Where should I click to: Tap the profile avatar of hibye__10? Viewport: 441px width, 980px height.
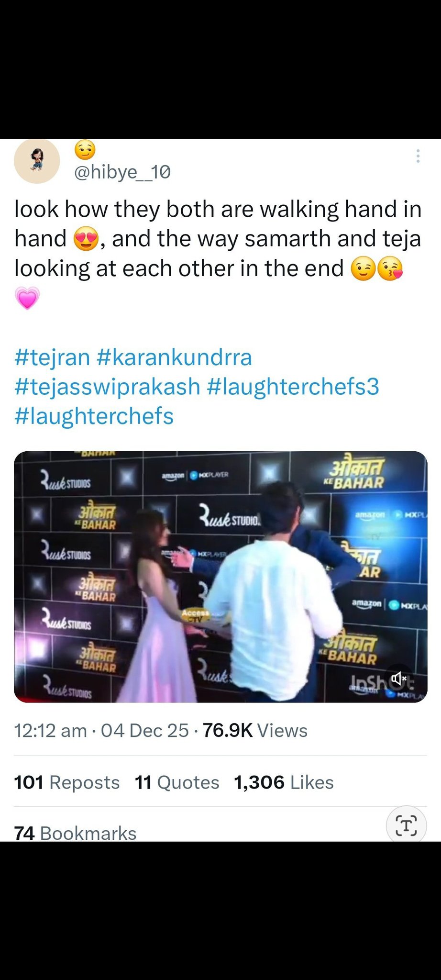click(x=37, y=161)
